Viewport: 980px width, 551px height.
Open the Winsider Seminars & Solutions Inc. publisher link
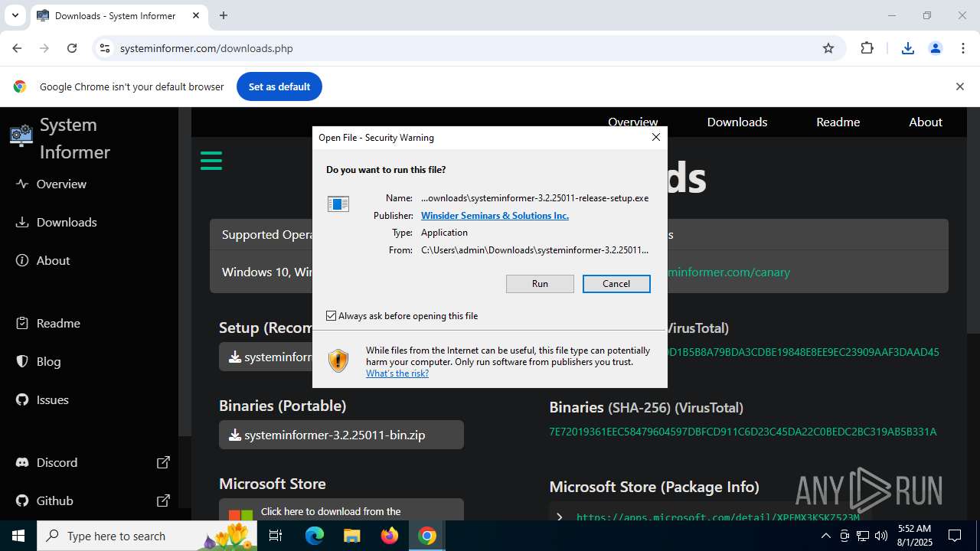pyautogui.click(x=495, y=216)
